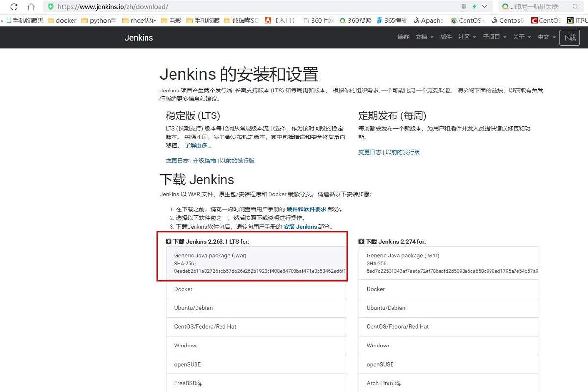Click the Jenkins brand logo text

click(x=139, y=38)
